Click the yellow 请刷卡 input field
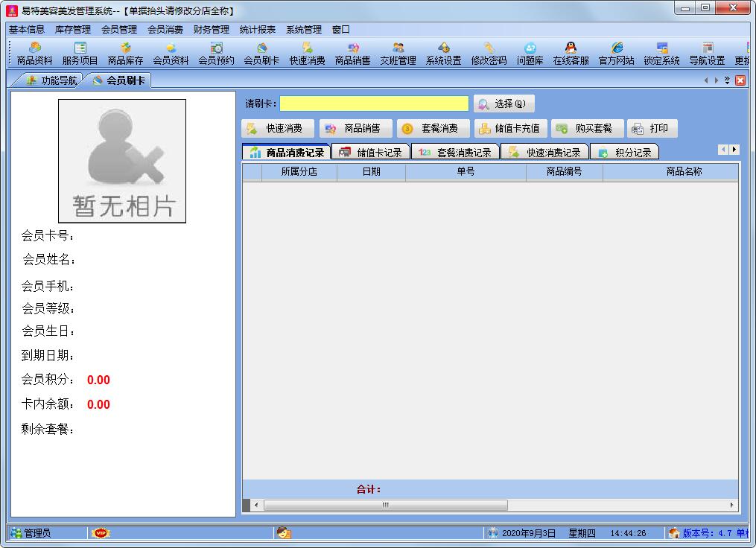The width and height of the screenshot is (756, 548). click(374, 104)
